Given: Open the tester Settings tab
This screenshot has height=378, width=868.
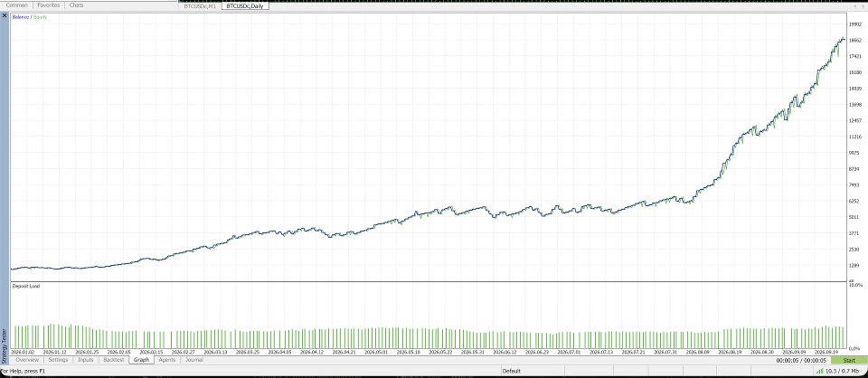Looking at the screenshot, I should (x=58, y=360).
